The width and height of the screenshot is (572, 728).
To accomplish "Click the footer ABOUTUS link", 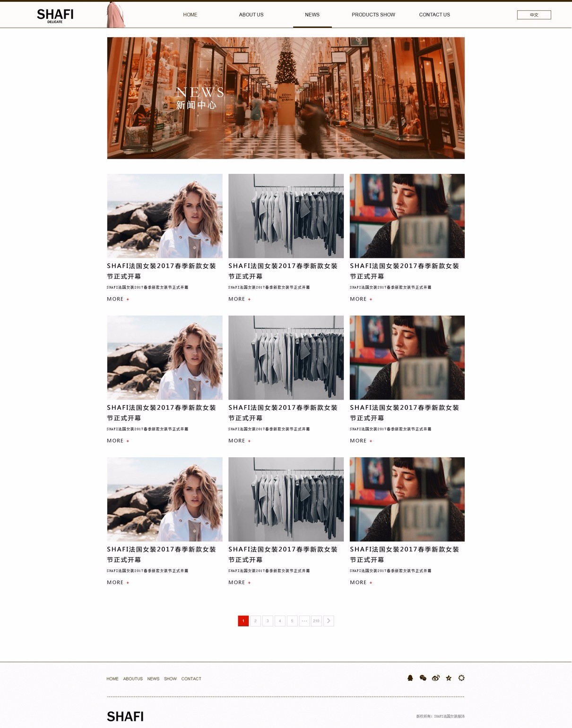I will (x=133, y=679).
